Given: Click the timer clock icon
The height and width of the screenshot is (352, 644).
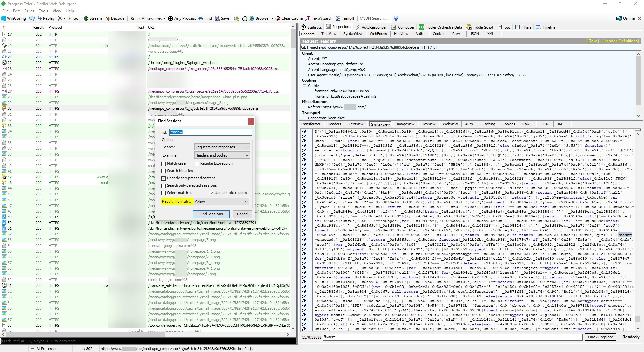Looking at the screenshot, I should coord(245,18).
